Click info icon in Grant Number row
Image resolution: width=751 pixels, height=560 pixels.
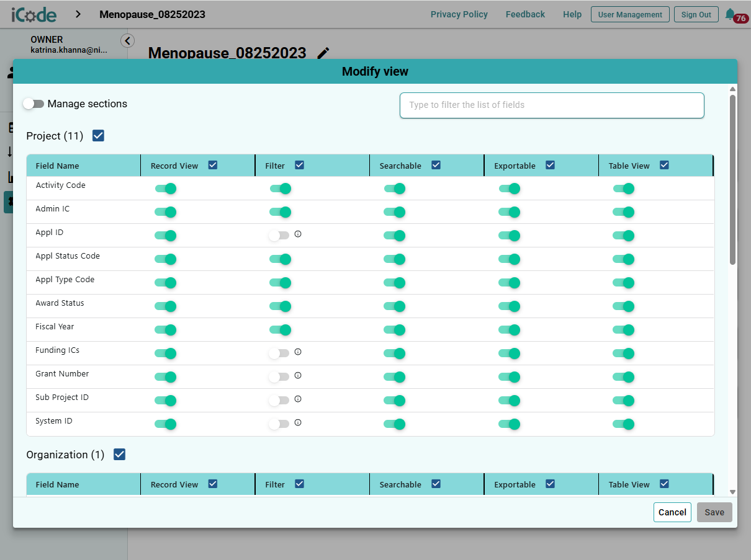point(298,375)
